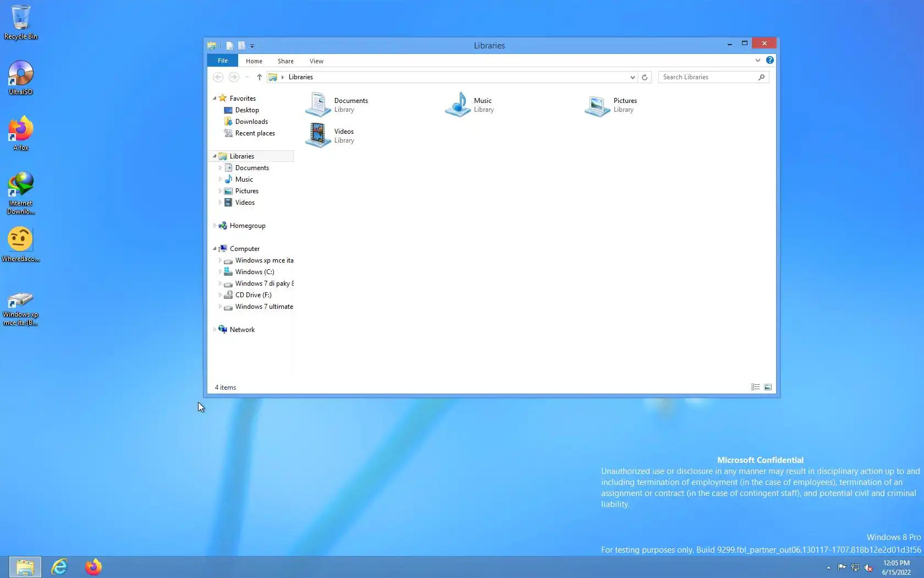Open the File ribbon menu
Image resolution: width=924 pixels, height=578 pixels.
(x=223, y=61)
